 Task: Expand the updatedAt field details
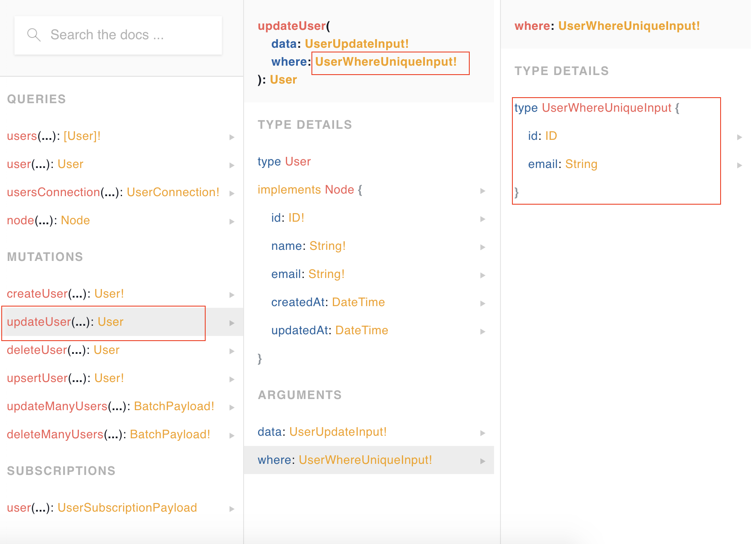[483, 331]
